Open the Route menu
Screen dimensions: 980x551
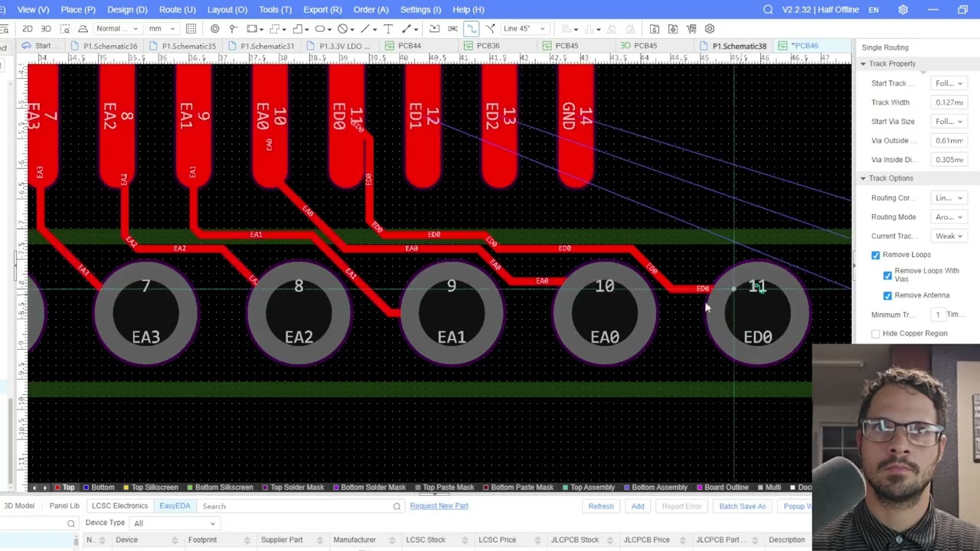[177, 10]
